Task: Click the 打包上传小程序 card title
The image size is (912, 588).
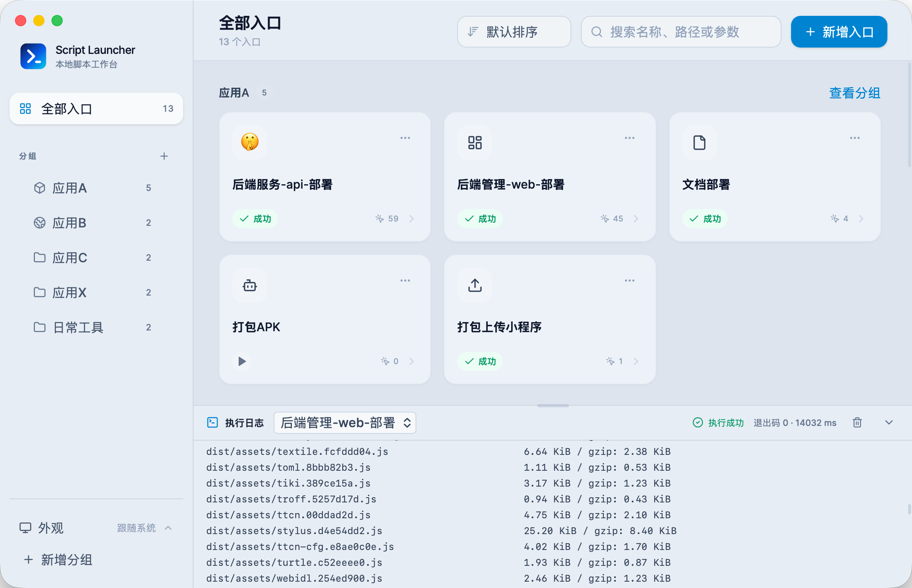Action: click(x=499, y=327)
